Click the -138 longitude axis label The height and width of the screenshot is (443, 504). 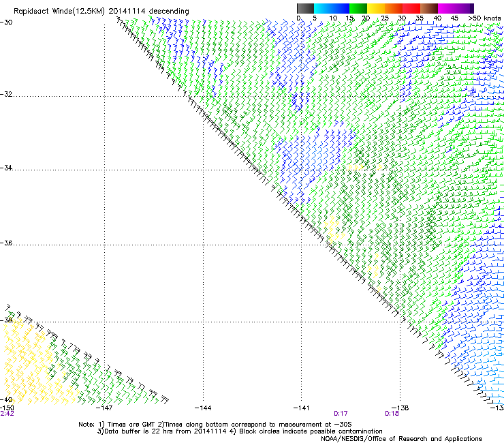click(400, 408)
